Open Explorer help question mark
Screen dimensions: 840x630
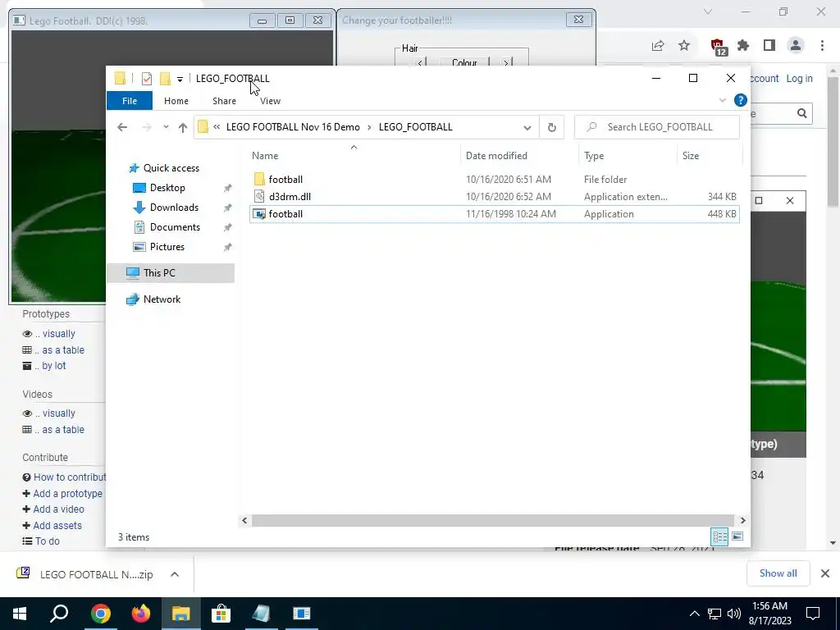tap(741, 100)
